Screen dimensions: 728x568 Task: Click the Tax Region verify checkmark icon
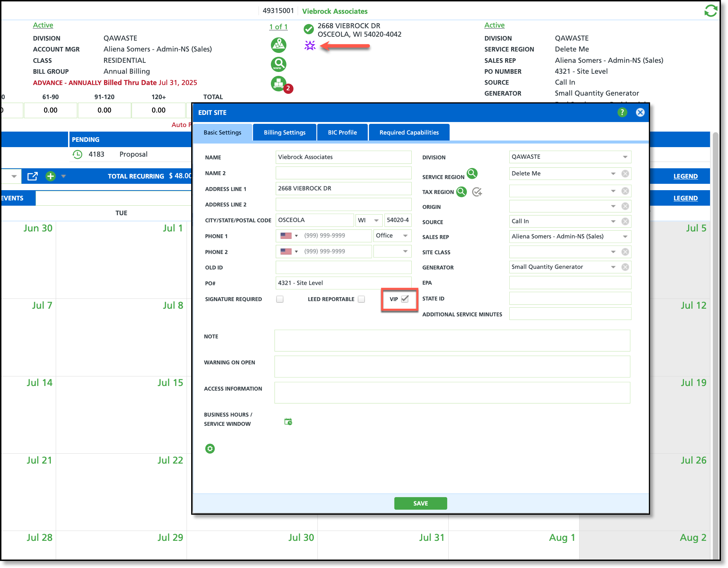tap(477, 192)
